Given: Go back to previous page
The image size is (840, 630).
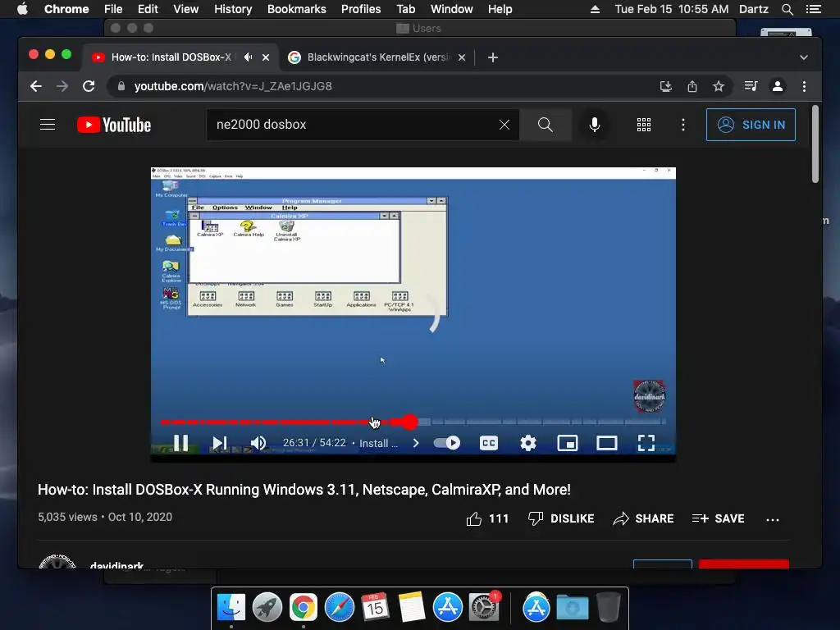Looking at the screenshot, I should coord(36,86).
